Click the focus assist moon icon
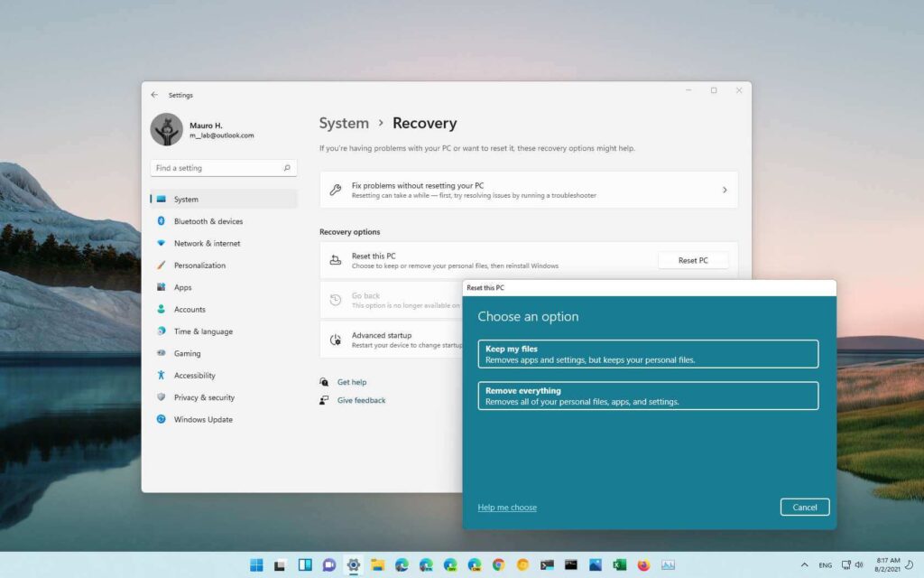The image size is (924, 578). coord(910,565)
